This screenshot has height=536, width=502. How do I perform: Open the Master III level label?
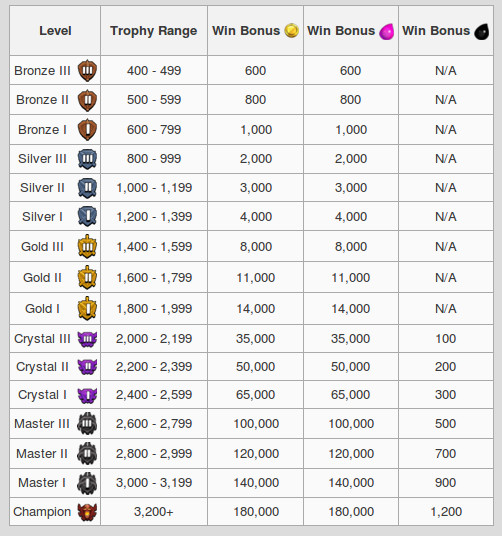click(x=42, y=424)
